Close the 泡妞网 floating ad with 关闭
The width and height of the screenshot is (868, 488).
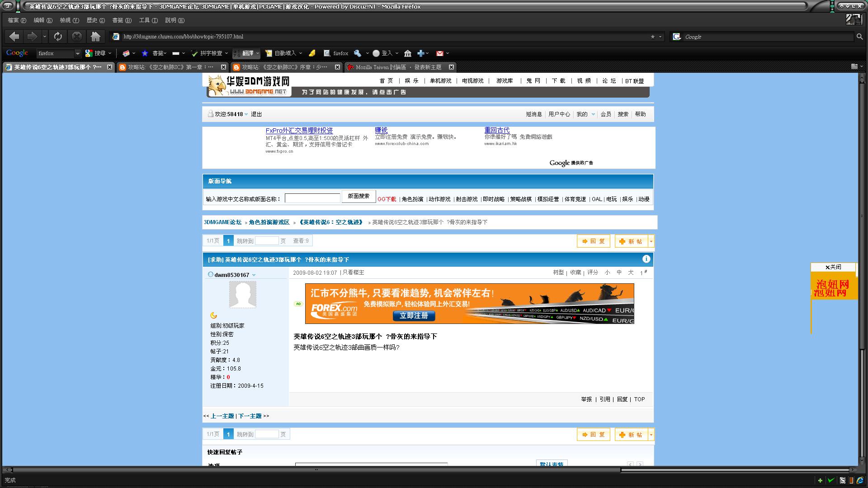pos(833,267)
